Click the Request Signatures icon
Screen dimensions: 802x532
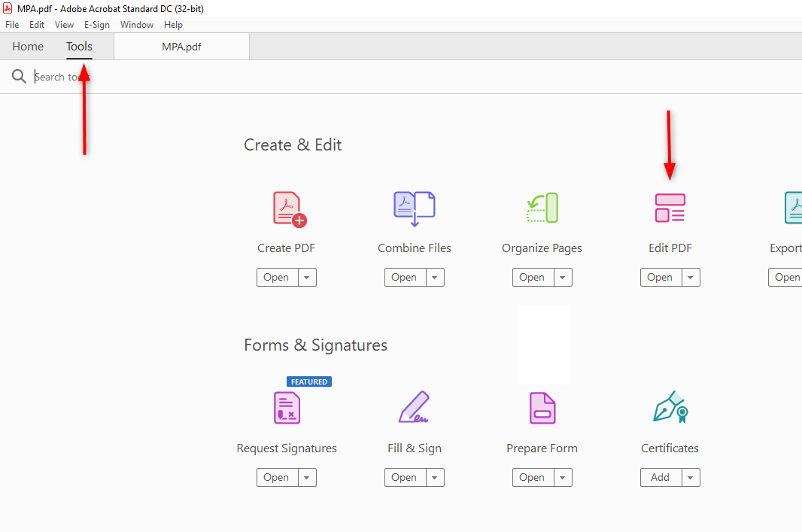pyautogui.click(x=287, y=408)
